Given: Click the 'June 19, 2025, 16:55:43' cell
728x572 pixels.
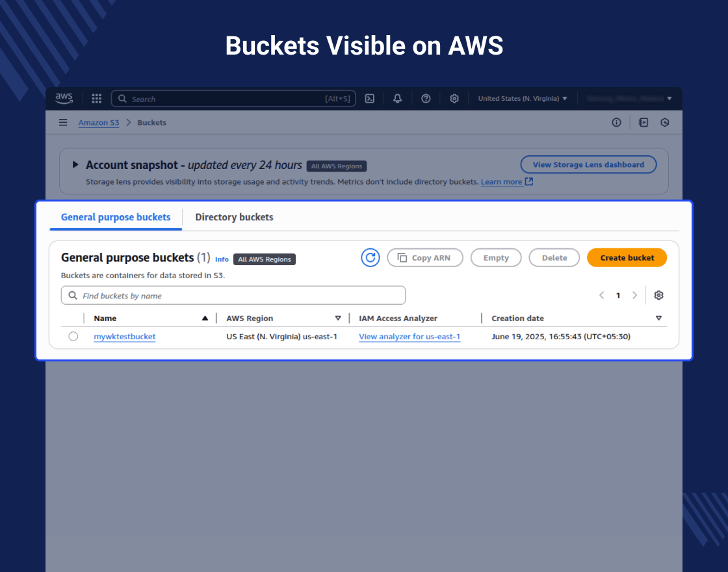Looking at the screenshot, I should coord(561,337).
